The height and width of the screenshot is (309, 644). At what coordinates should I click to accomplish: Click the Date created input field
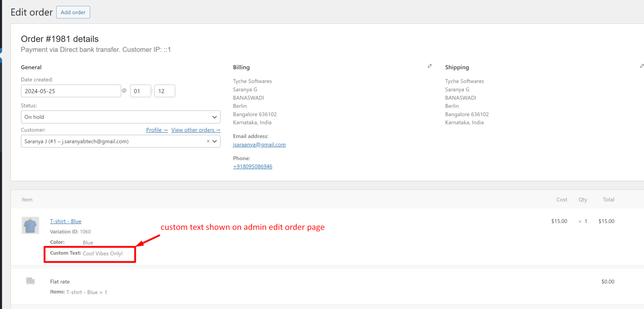click(x=71, y=91)
